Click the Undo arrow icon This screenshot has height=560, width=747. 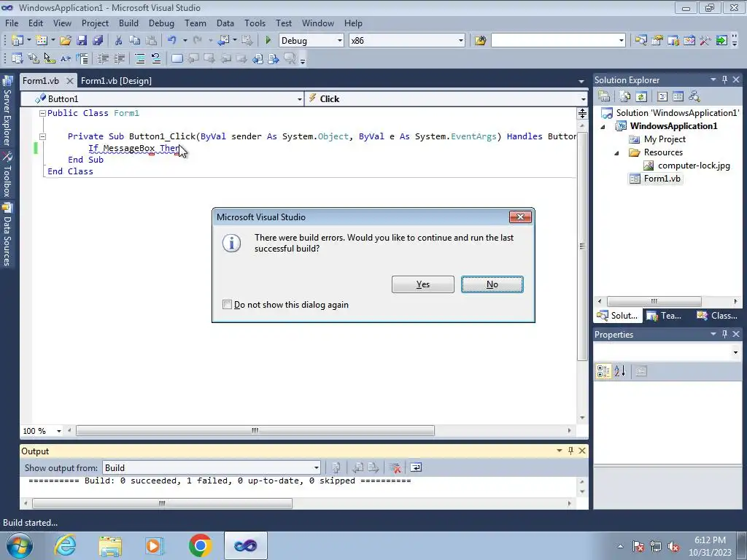click(x=172, y=41)
